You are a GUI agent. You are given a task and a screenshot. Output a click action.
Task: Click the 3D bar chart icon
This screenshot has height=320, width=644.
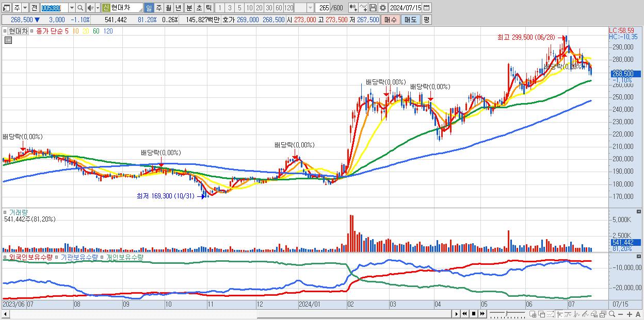(x=594, y=313)
